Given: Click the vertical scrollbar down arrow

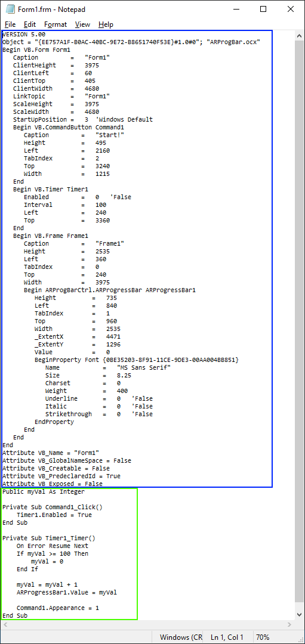Looking at the screenshot, I should (299, 615).
